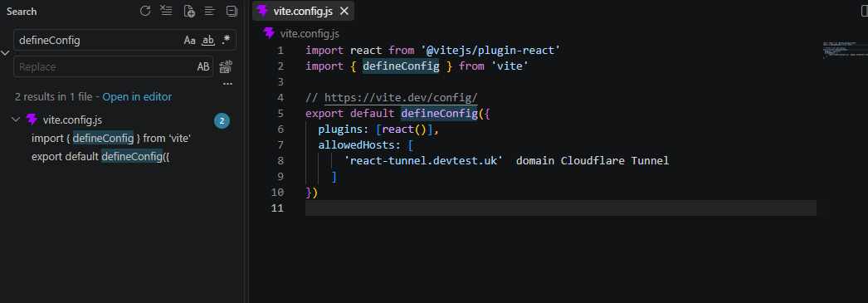Open result "import { defineConfig } from 'vite'"

pos(111,139)
